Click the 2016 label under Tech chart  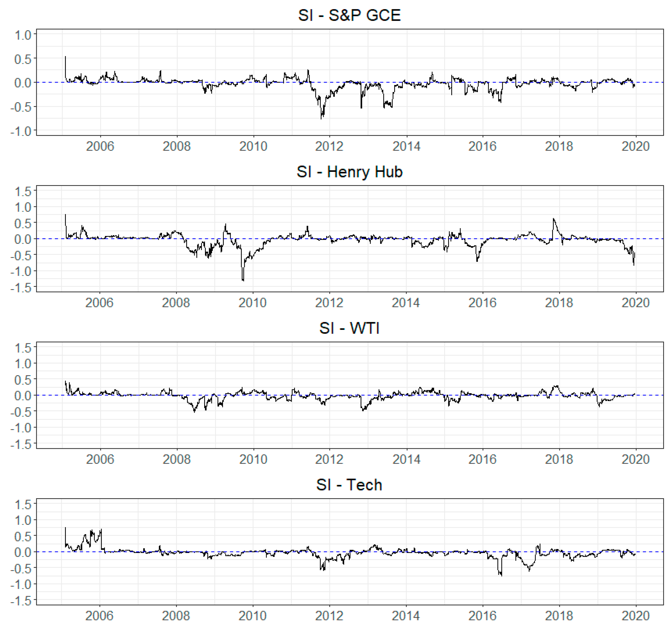[x=482, y=615]
